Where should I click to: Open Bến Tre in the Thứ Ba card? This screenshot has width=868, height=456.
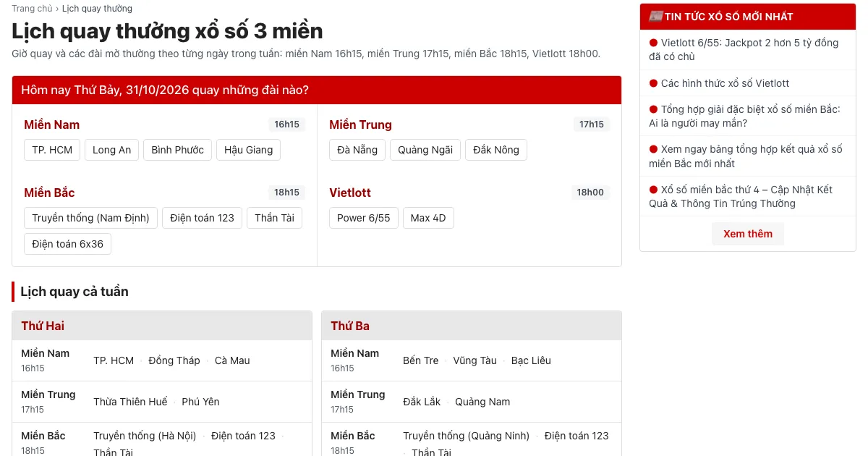click(421, 360)
